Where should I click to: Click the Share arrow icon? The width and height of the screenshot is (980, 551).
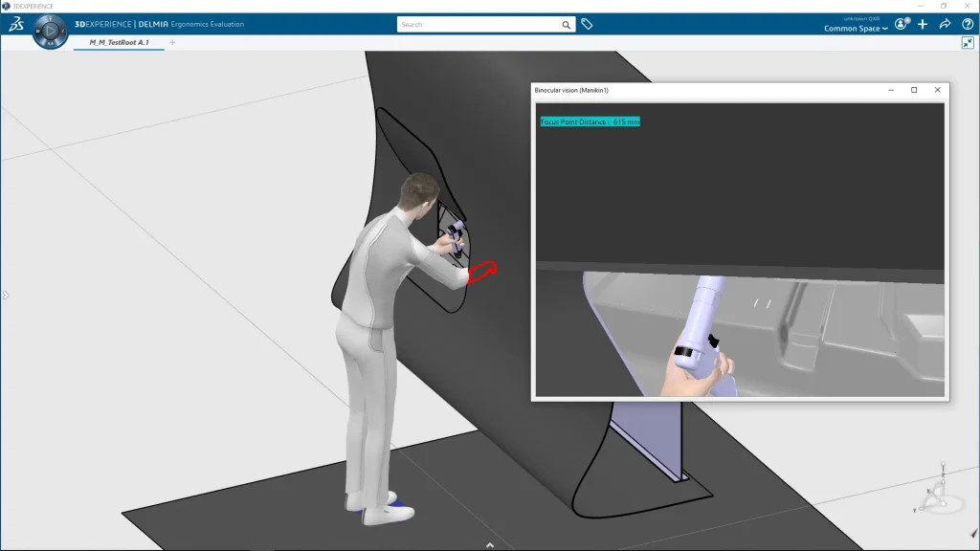pos(945,24)
